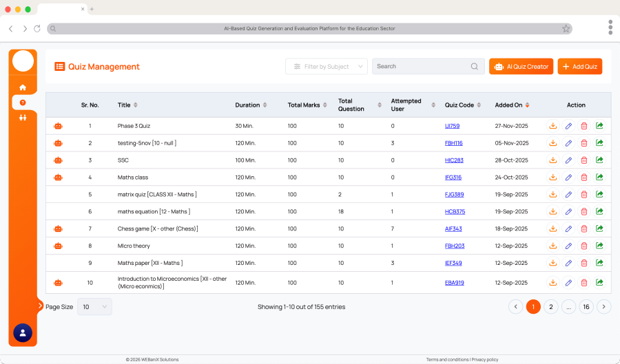Screen dimensions: 620x364
Task: Download the Maths paper quiz
Action: click(x=552, y=263)
